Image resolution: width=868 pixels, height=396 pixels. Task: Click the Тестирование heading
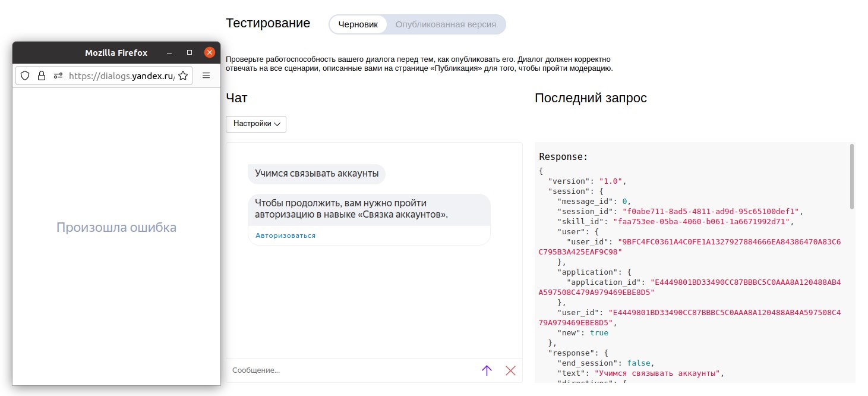[x=268, y=23]
